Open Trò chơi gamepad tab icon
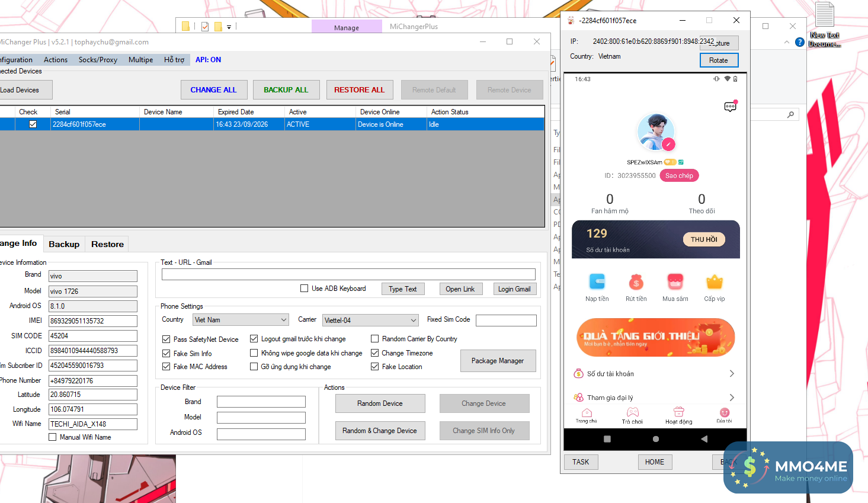The height and width of the screenshot is (503, 868). [632, 413]
